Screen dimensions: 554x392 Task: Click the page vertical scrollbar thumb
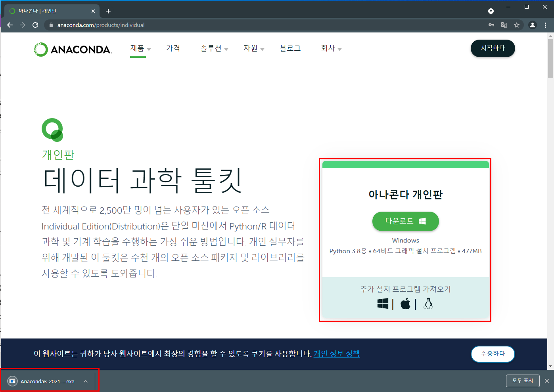(550, 57)
